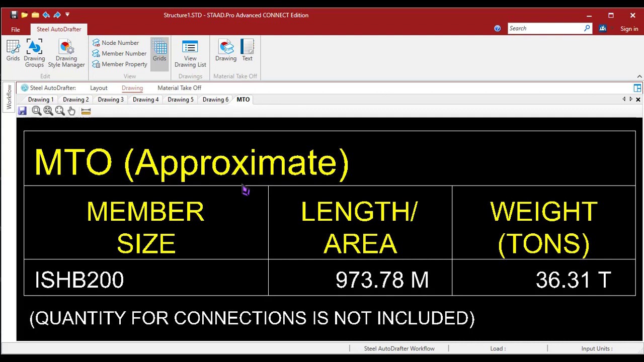Click the Grids tool in Edit group
Screen dimensions: 644x362
(13, 51)
